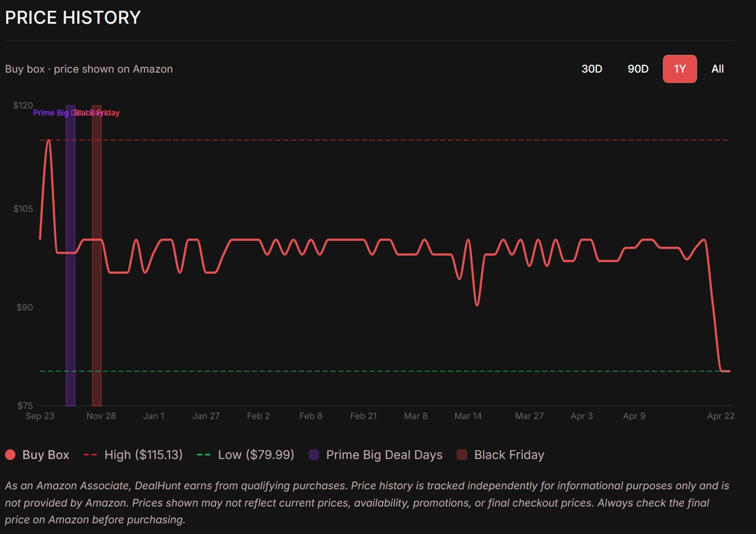
Task: Click the Jan 27 x-axis label
Action: [x=206, y=416]
